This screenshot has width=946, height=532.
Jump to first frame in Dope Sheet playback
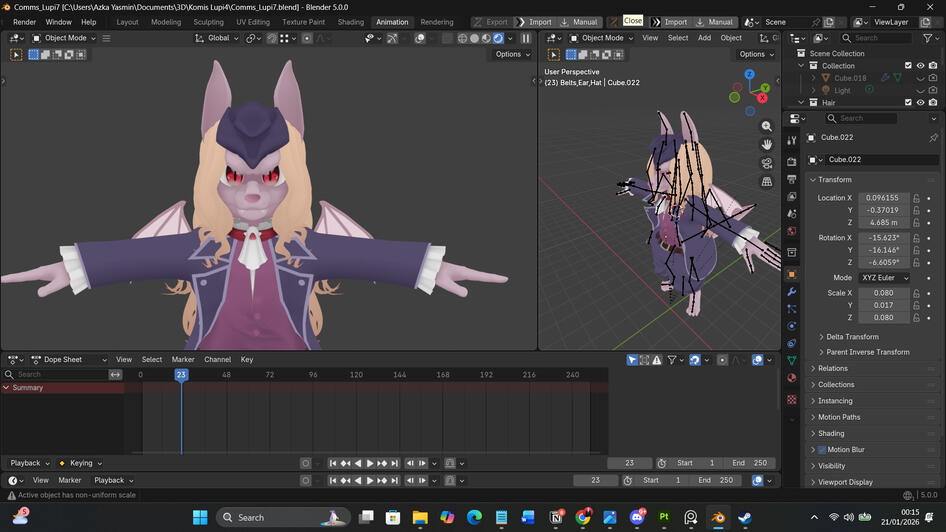332,463
